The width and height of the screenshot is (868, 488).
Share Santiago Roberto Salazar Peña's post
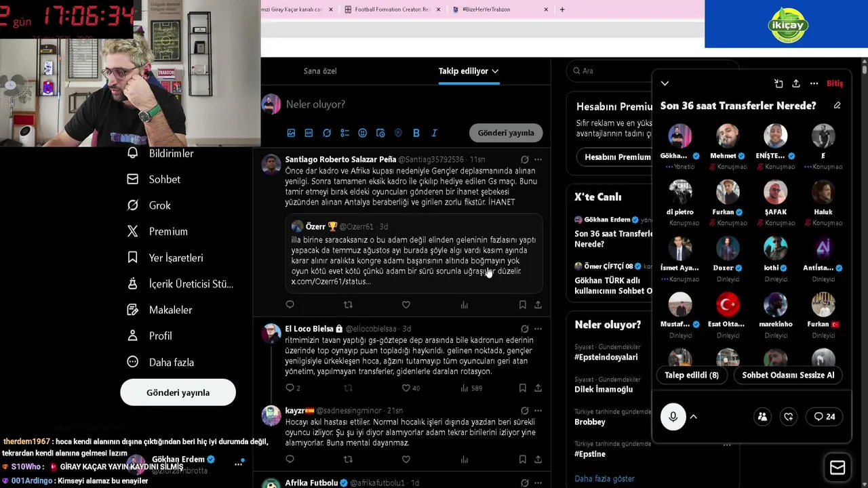click(x=538, y=305)
